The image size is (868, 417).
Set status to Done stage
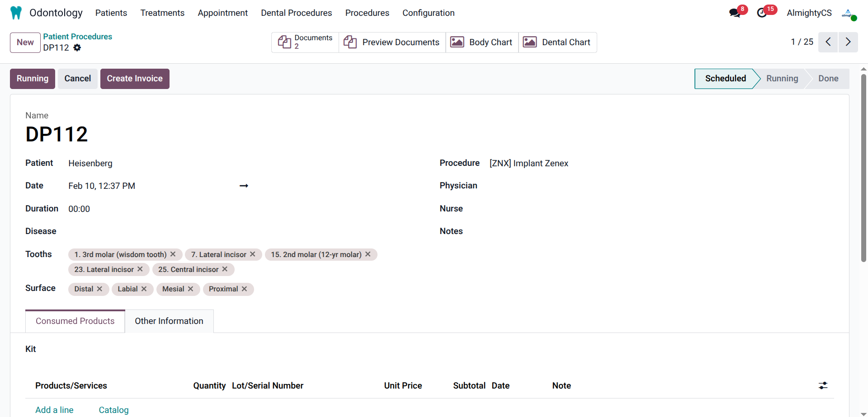point(828,79)
